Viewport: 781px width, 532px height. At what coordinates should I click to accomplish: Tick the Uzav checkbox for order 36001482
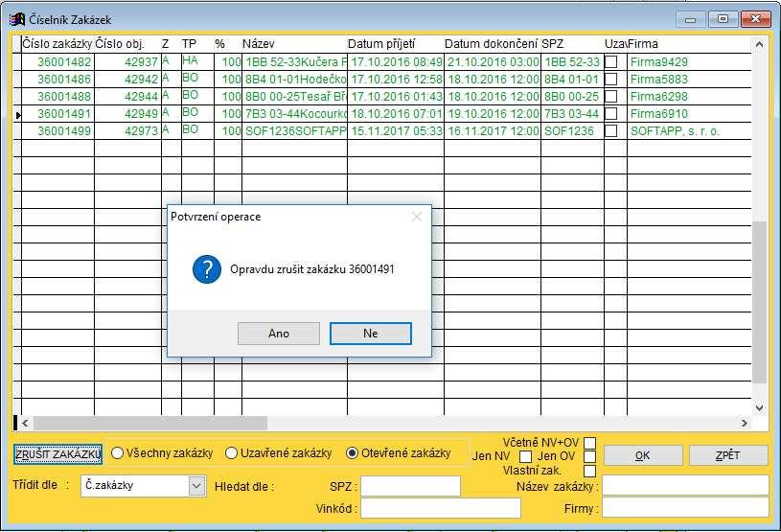610,61
